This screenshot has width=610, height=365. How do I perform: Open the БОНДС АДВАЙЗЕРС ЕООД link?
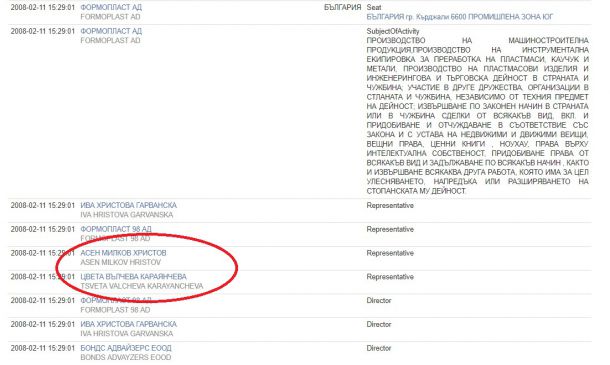[126, 348]
